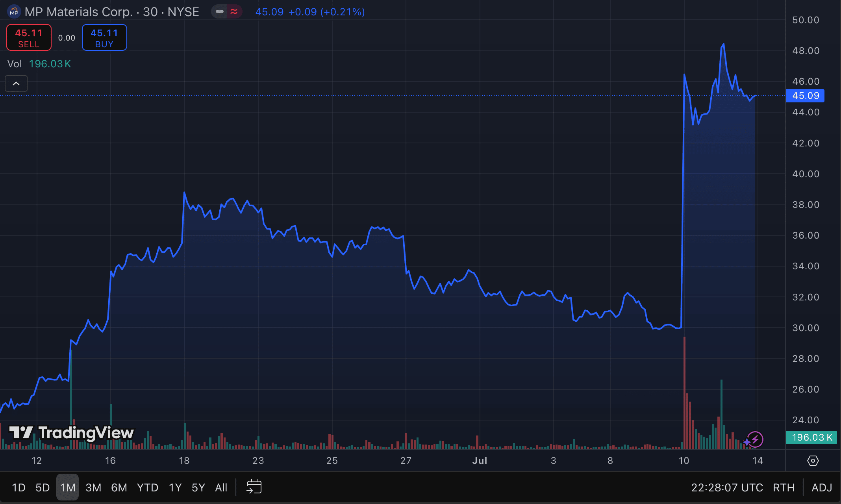Image resolution: width=841 pixels, height=504 pixels.
Task: Click the grey market status pill icon
Action: [x=220, y=12]
